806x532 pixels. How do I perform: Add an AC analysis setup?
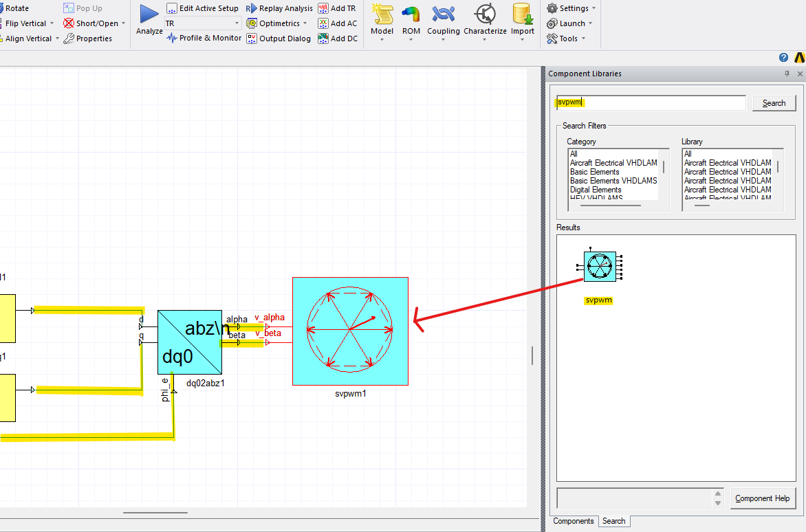pos(337,23)
